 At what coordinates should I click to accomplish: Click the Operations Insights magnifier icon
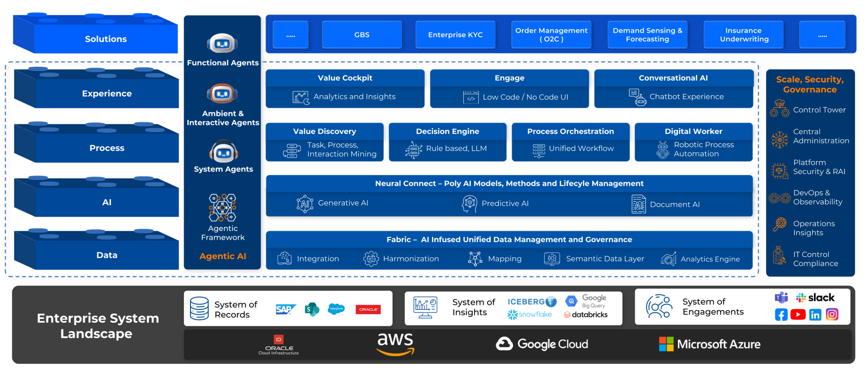(779, 224)
